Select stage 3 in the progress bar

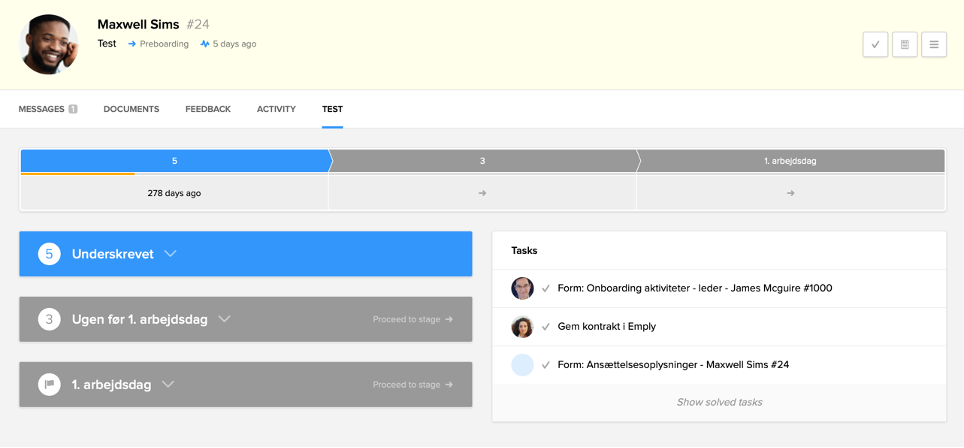pos(482,161)
